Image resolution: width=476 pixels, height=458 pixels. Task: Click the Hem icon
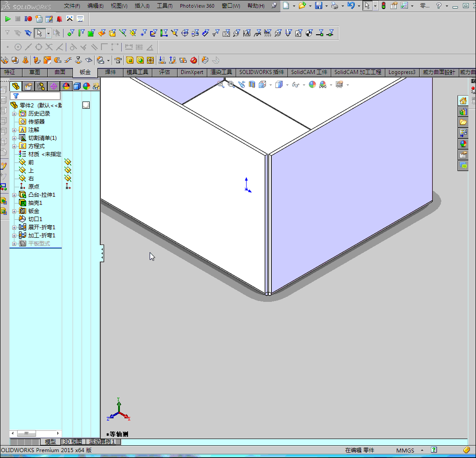pos(58,60)
